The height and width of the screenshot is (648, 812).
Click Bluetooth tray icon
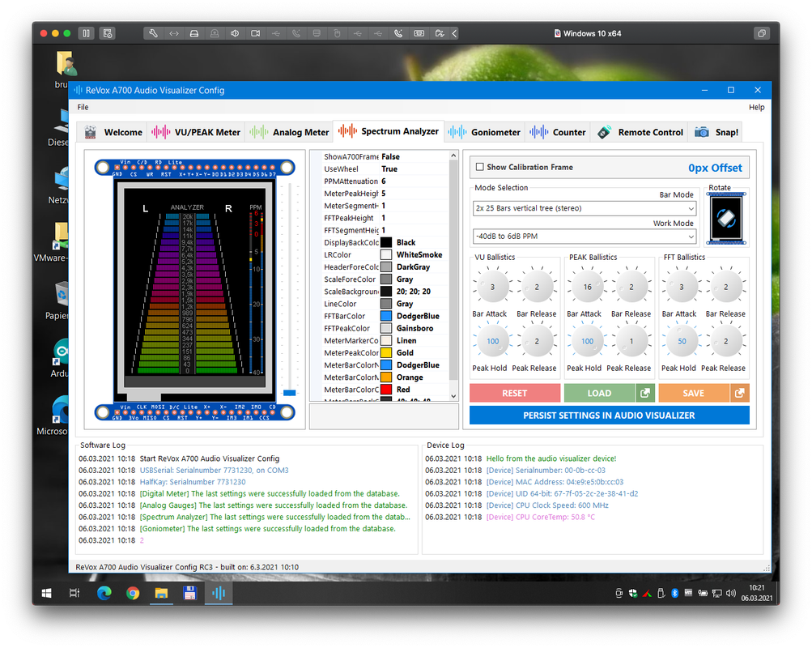674,593
